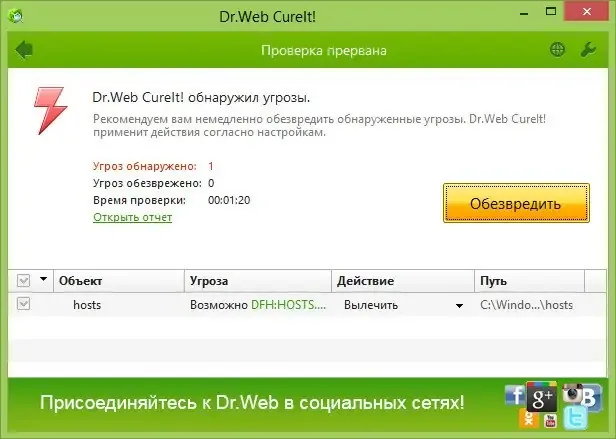The image size is (616, 439).
Task: Click the Dr.Web spider app icon
Action: point(15,16)
